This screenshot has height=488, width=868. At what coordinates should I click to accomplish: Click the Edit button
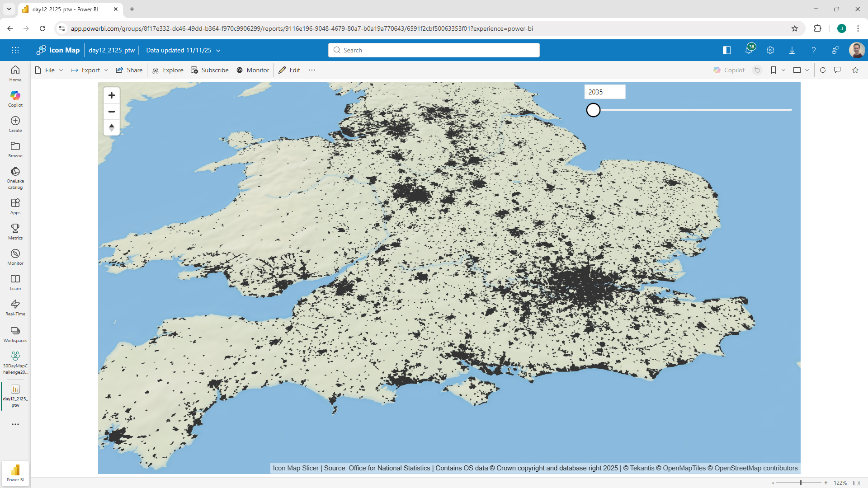coord(289,70)
